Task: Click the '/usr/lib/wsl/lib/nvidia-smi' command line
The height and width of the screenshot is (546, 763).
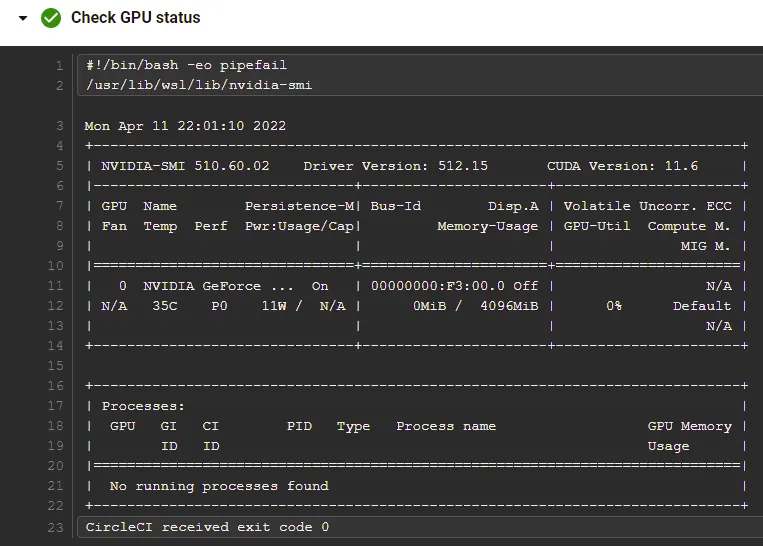Action: pyautogui.click(x=199, y=85)
